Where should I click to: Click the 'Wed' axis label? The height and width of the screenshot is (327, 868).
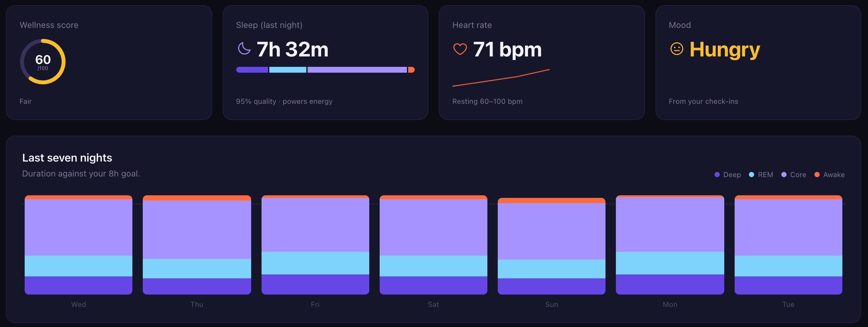click(79, 304)
